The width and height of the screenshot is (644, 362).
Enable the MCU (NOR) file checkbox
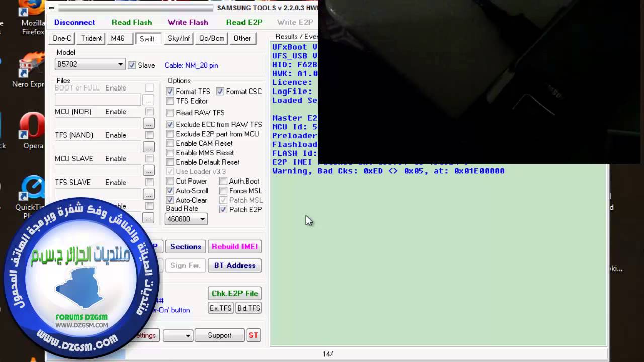[x=149, y=112]
